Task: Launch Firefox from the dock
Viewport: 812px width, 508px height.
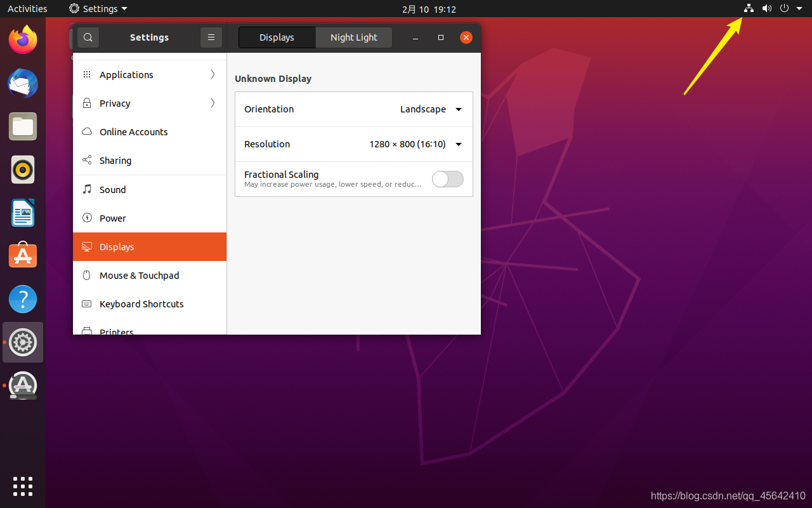Action: tap(23, 41)
